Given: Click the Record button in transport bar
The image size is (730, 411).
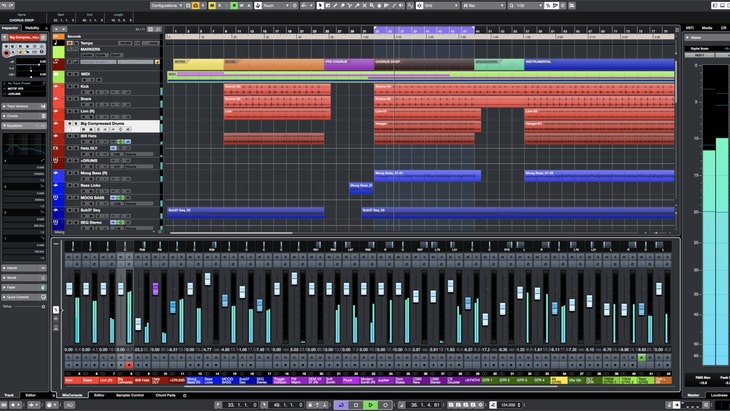Looking at the screenshot, I should [x=385, y=405].
